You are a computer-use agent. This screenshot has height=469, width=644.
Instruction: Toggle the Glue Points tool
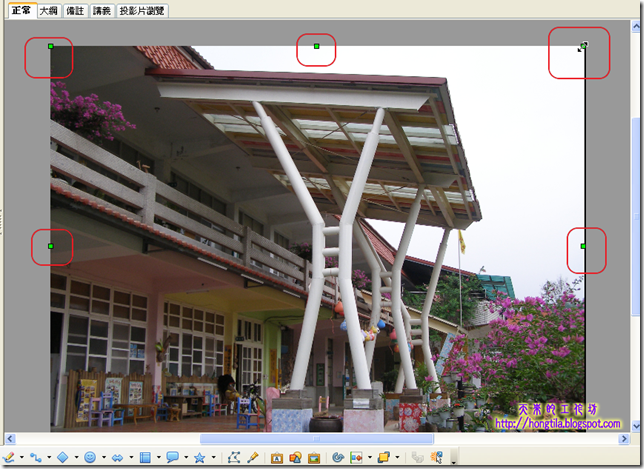253,457
